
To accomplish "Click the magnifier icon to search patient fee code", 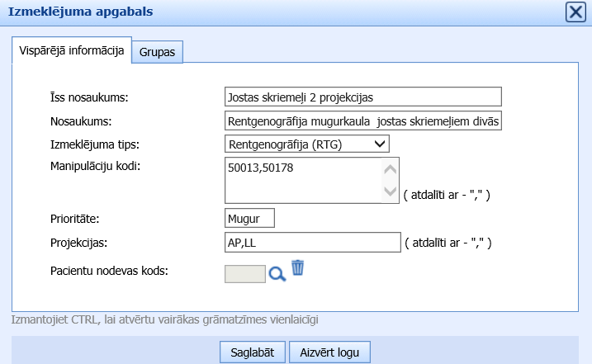I will [277, 274].
